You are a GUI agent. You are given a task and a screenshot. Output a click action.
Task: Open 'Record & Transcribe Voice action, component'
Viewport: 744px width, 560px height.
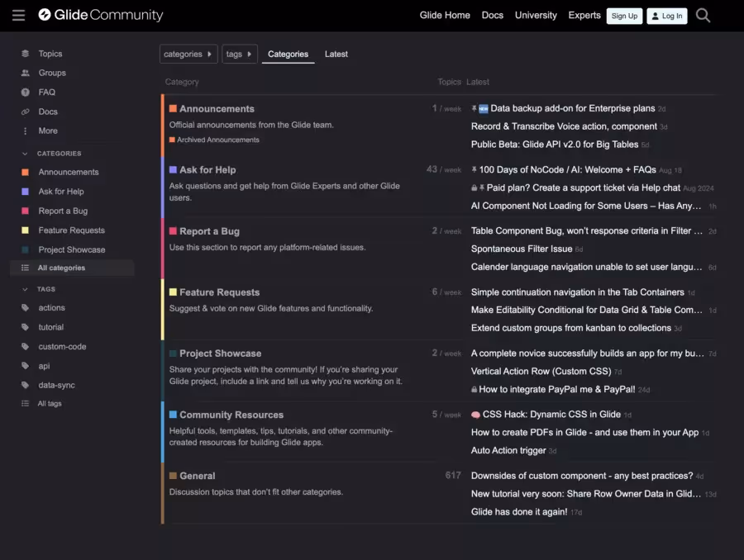coord(564,126)
